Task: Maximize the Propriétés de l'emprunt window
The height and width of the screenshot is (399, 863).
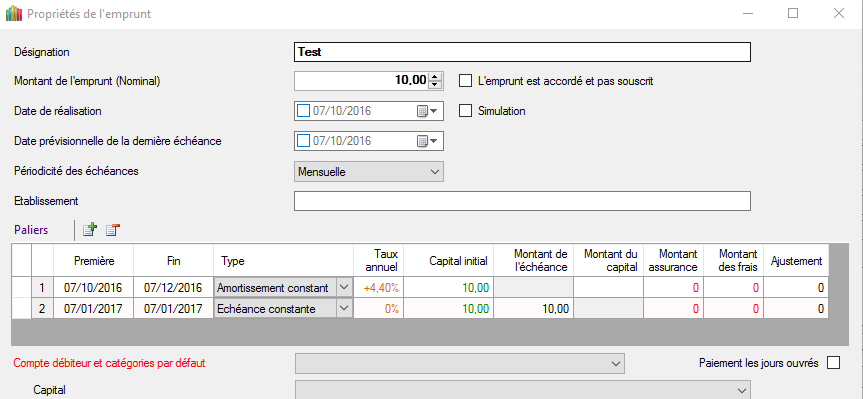Action: tap(793, 13)
